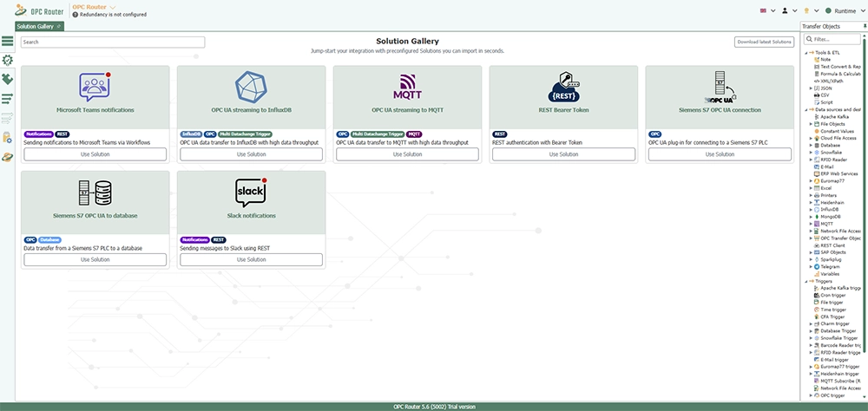This screenshot has width=868, height=411.
Task: Click the Transfer Objects filter field
Action: [x=832, y=39]
